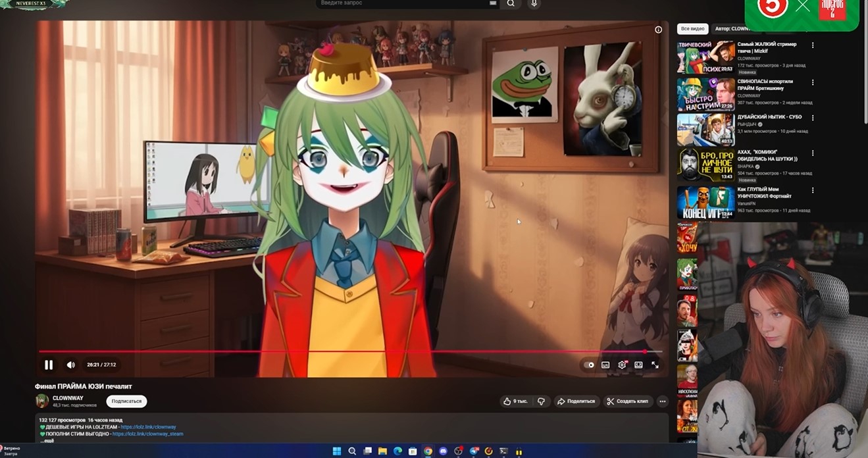The height and width of the screenshot is (458, 868).
Task: Open the more actions menu beside Создать клип
Action: pyautogui.click(x=663, y=401)
